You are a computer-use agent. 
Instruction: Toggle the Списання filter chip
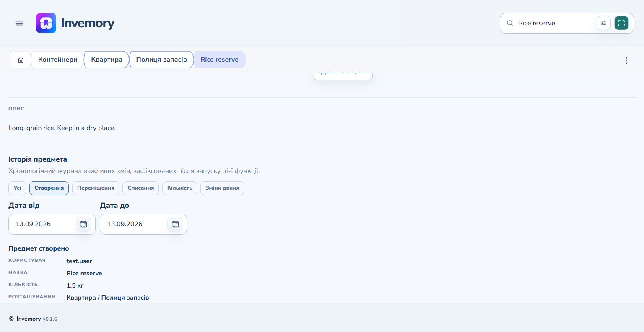141,188
